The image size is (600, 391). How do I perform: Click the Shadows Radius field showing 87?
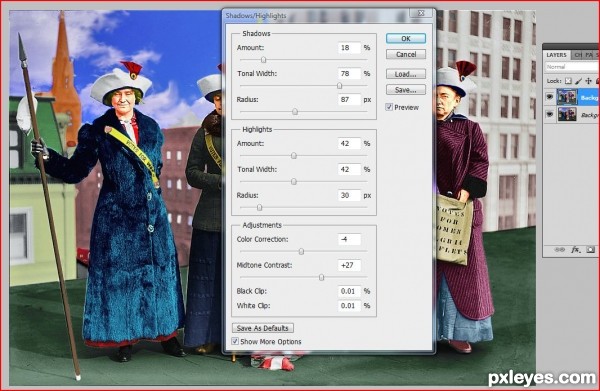[x=349, y=99]
